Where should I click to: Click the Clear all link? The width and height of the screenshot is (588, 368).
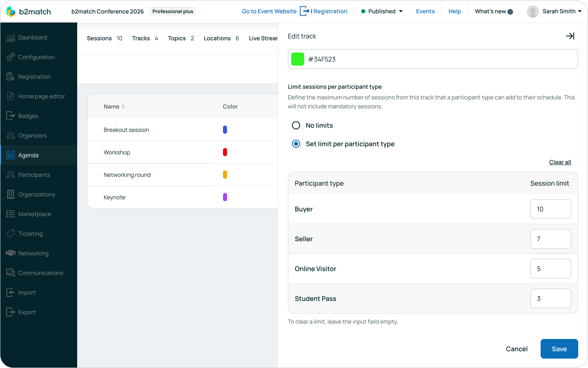[x=560, y=162]
